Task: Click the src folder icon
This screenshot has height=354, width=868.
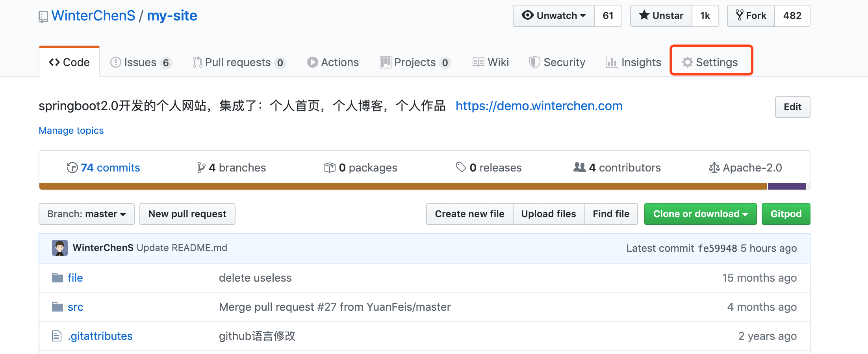Action: (57, 307)
